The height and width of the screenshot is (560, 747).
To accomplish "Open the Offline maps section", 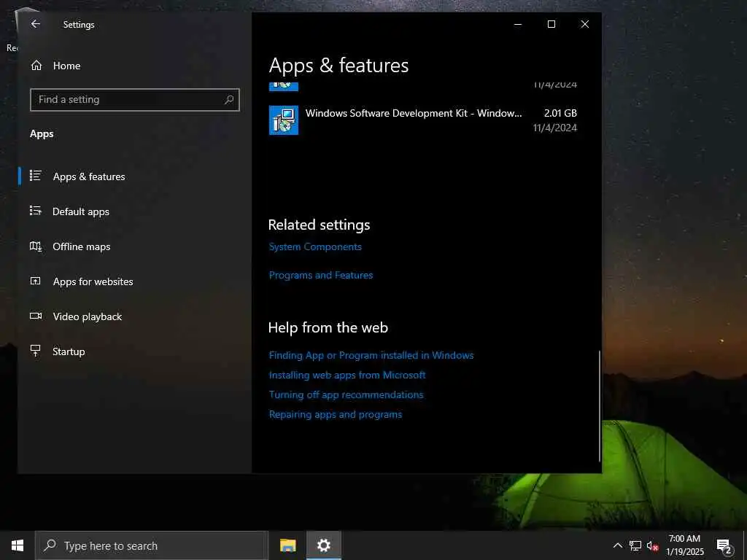I will click(x=134, y=246).
